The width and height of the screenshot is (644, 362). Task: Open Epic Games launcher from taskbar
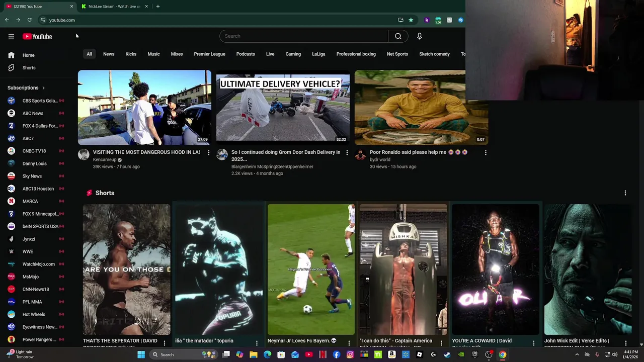[475, 354]
